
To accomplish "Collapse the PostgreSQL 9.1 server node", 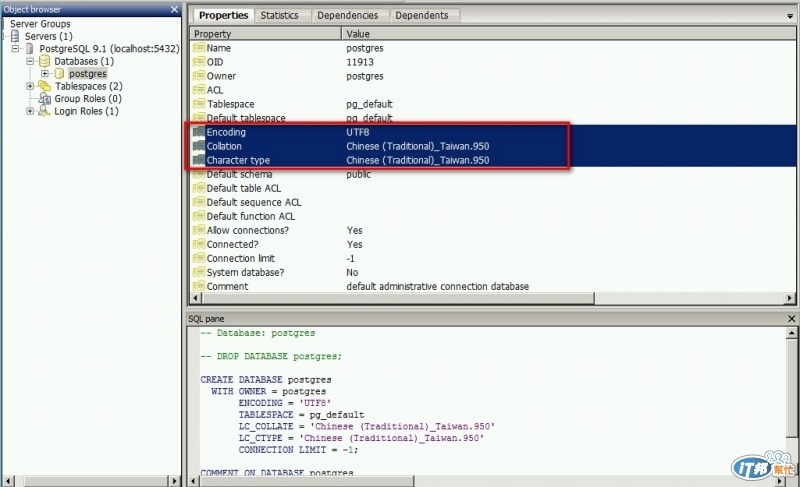I will (x=15, y=49).
